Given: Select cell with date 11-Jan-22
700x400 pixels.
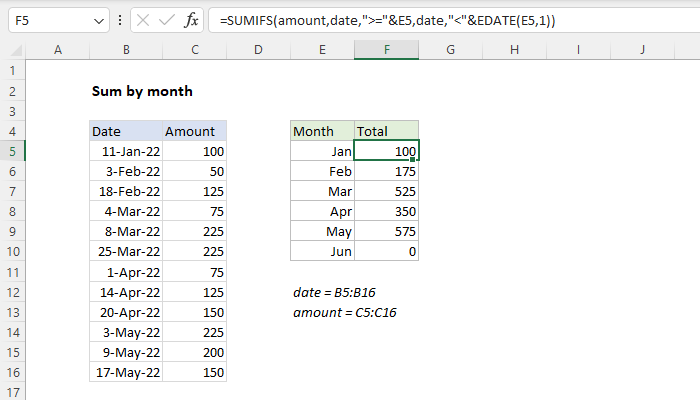Looking at the screenshot, I should (126, 151).
